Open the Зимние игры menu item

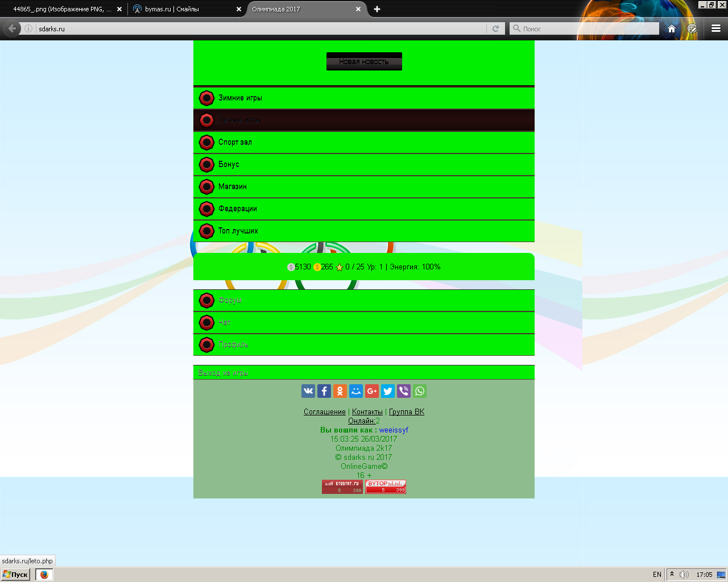240,98
